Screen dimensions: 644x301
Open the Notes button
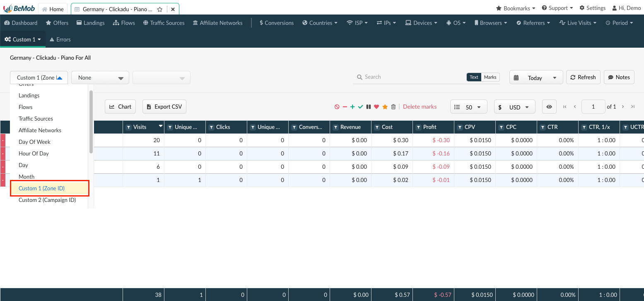[619, 77]
